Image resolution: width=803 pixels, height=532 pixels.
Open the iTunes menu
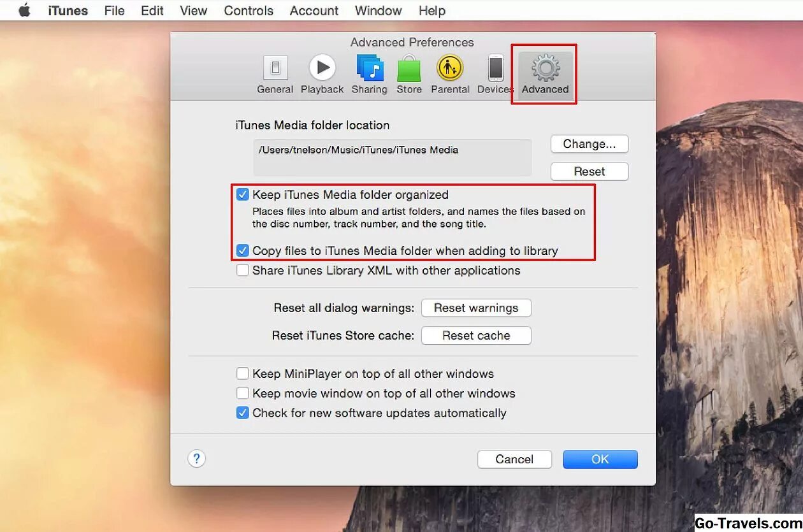click(x=68, y=11)
